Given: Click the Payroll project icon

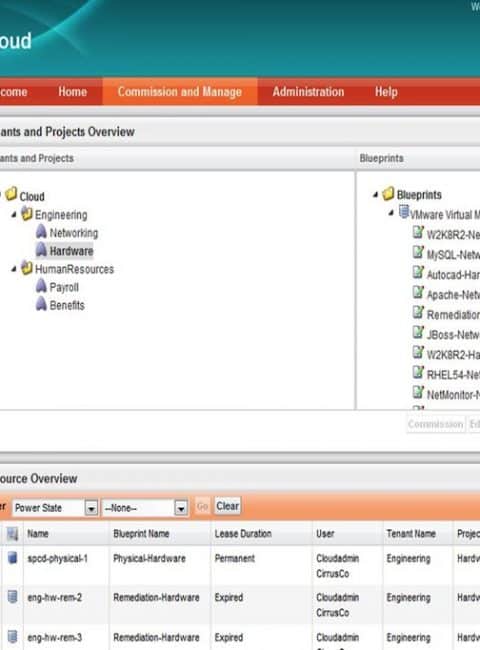Looking at the screenshot, I should point(41,286).
